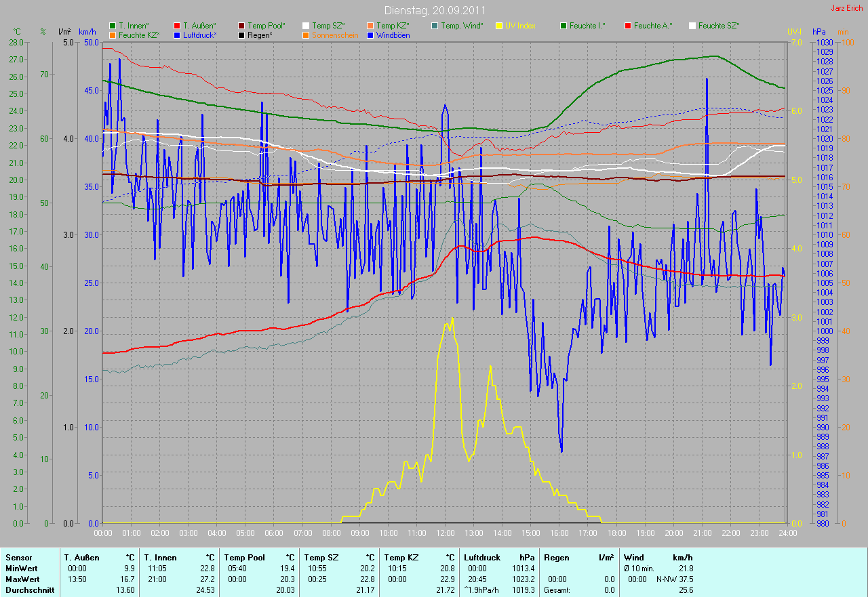This screenshot has width=868, height=597.
Task: Click the red T. Außen legend marker
Action: (x=177, y=26)
